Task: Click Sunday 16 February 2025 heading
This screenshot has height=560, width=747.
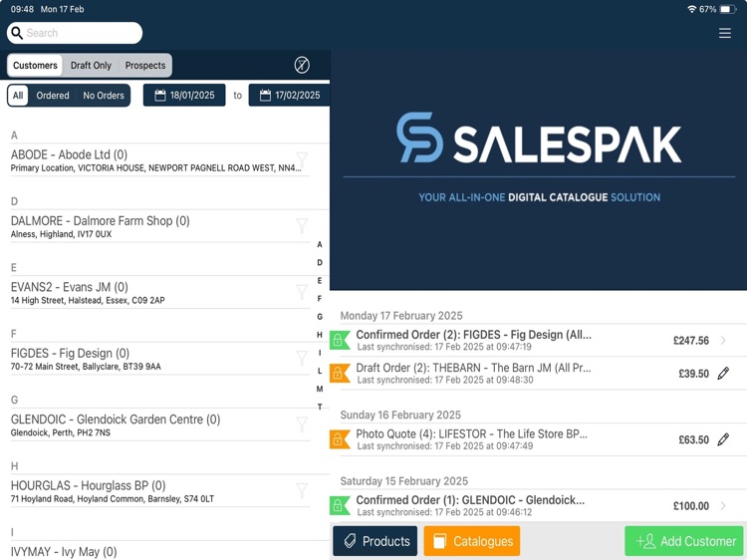Action: pyautogui.click(x=400, y=415)
